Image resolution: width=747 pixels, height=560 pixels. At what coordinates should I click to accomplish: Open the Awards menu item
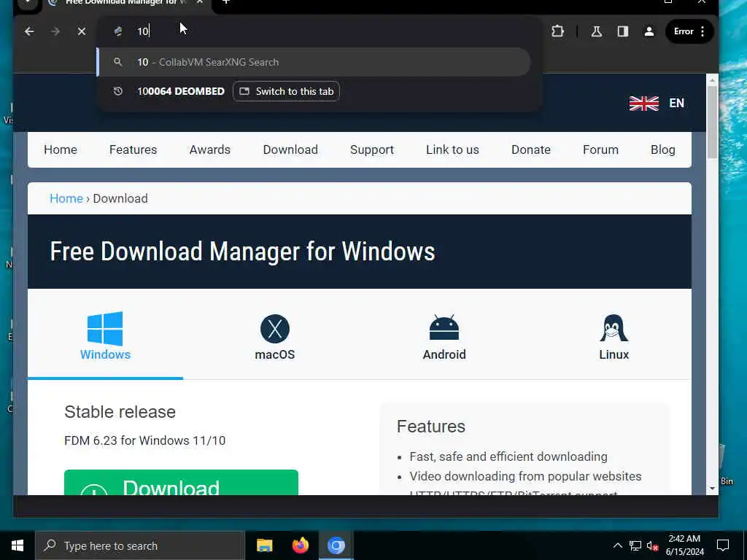(x=209, y=149)
